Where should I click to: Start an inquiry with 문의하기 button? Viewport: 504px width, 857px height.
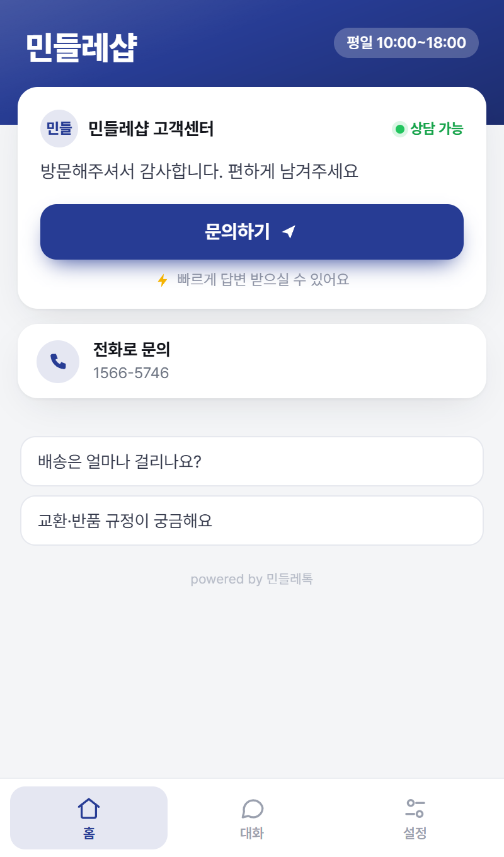pyautogui.click(x=252, y=232)
